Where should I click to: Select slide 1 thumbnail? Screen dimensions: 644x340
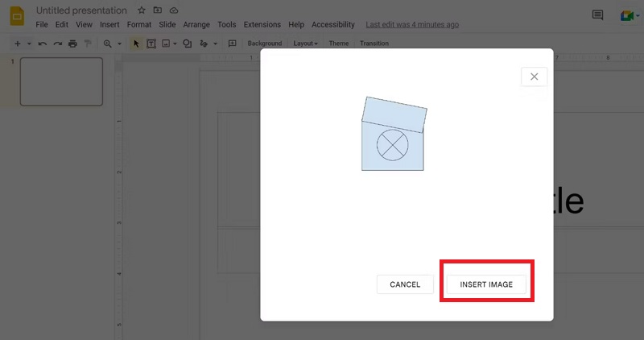click(x=61, y=81)
